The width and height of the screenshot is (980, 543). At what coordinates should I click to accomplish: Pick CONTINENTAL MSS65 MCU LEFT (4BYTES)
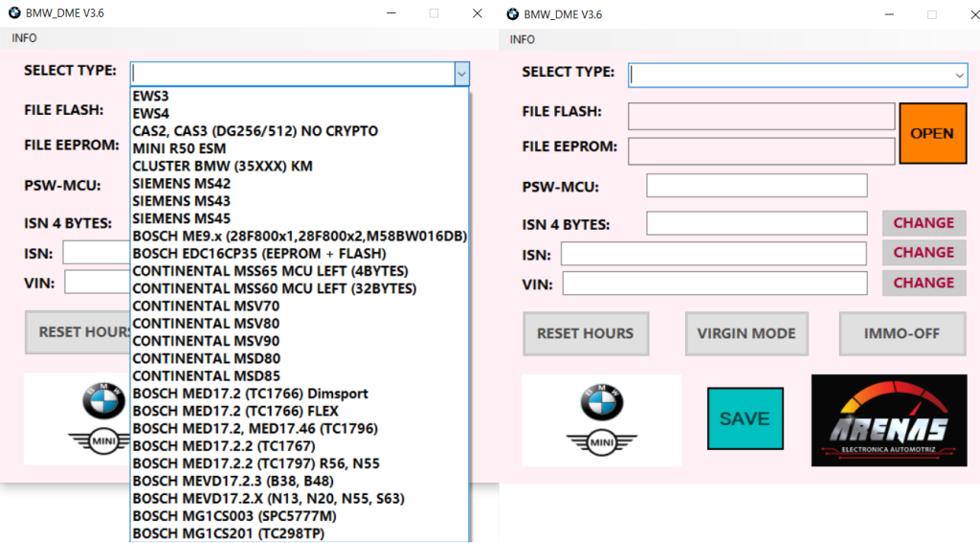pos(300,271)
